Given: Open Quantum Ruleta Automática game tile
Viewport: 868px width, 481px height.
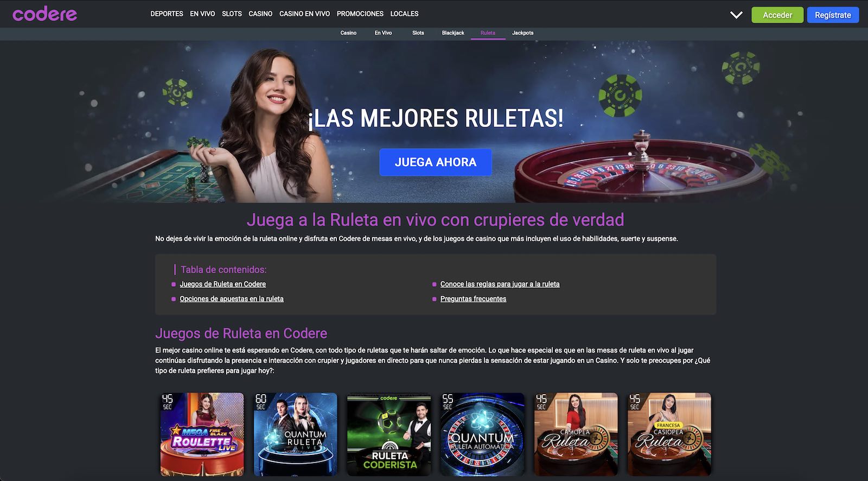Looking at the screenshot, I should (x=482, y=434).
